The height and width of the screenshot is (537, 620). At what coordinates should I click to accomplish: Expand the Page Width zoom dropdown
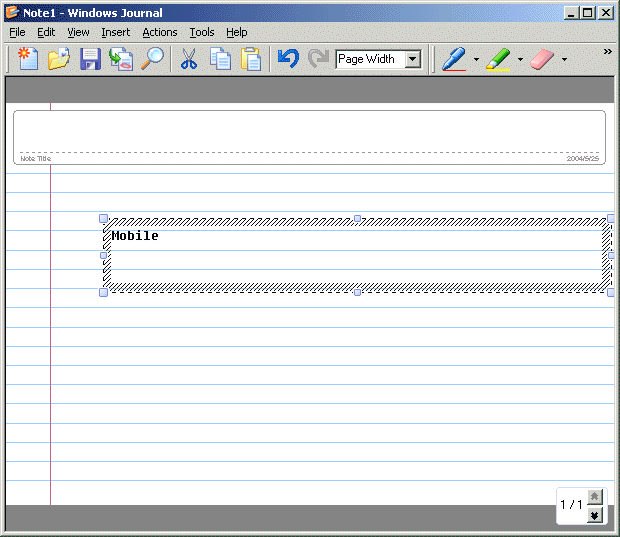pos(413,59)
